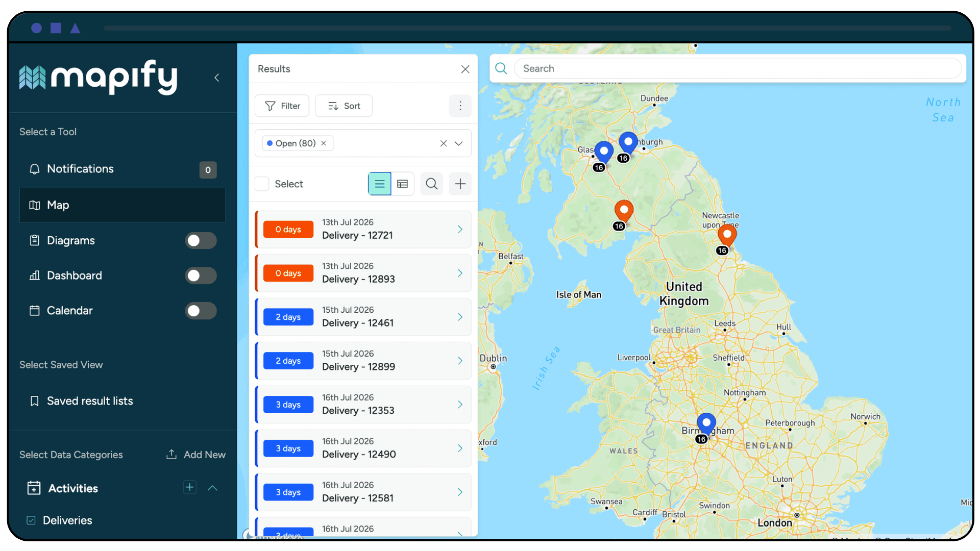Click the 16 cluster badge near Newcastle
This screenshot has height=551, width=980.
(722, 251)
